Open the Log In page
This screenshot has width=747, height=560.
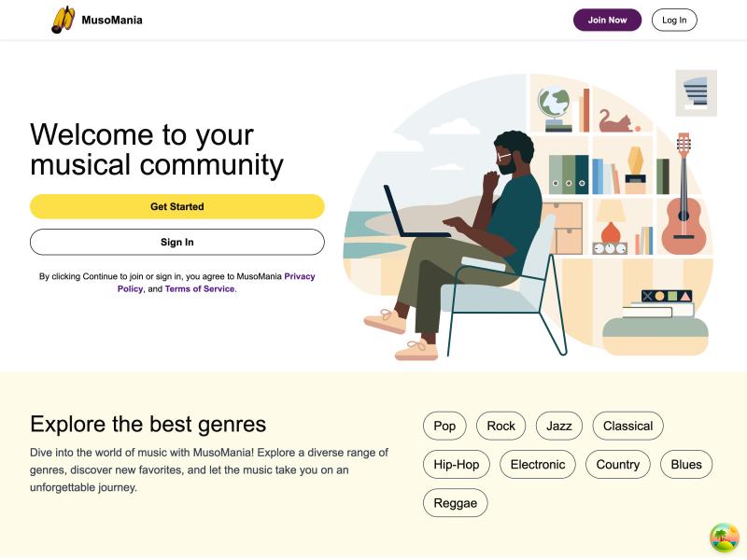(x=674, y=20)
